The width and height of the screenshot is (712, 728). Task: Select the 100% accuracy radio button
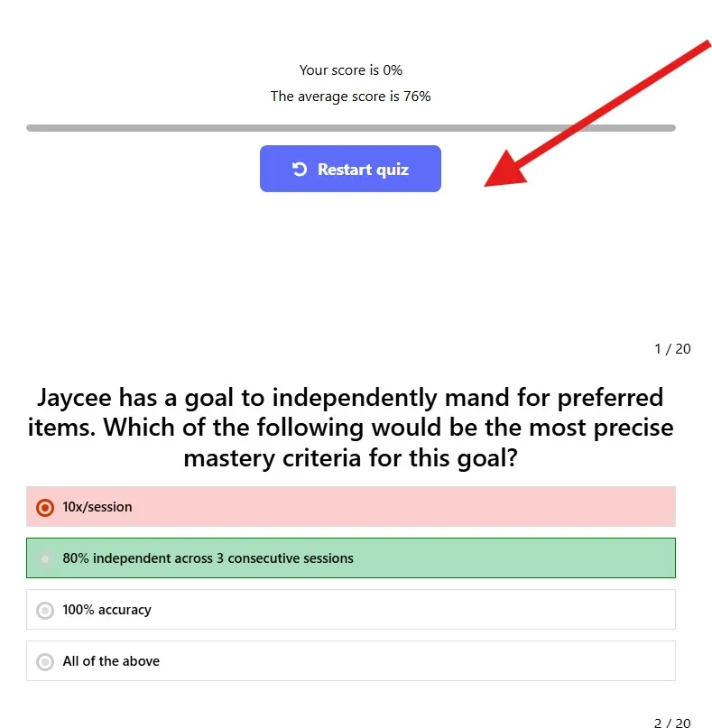click(x=45, y=610)
